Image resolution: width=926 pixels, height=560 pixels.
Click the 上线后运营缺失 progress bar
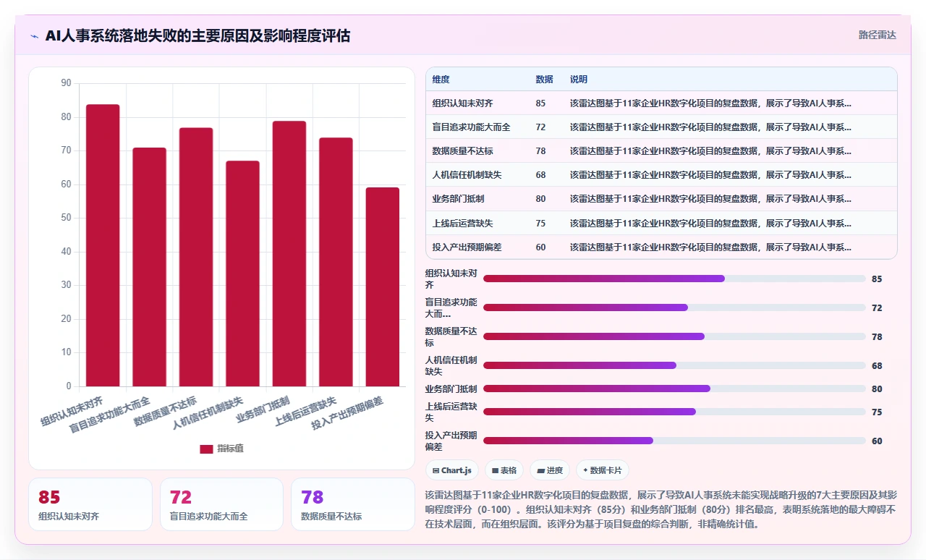(674, 412)
